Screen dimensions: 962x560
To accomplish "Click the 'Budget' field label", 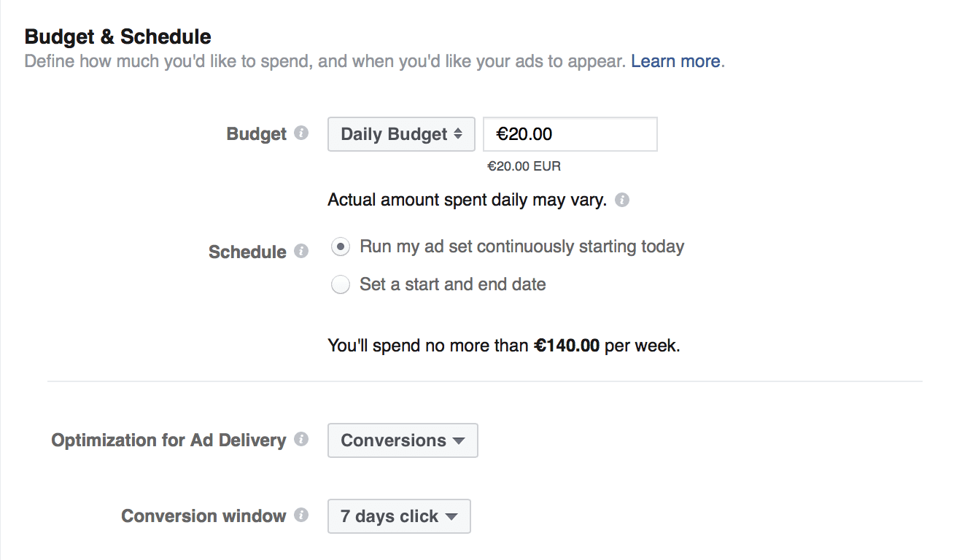I will pyautogui.click(x=257, y=134).
